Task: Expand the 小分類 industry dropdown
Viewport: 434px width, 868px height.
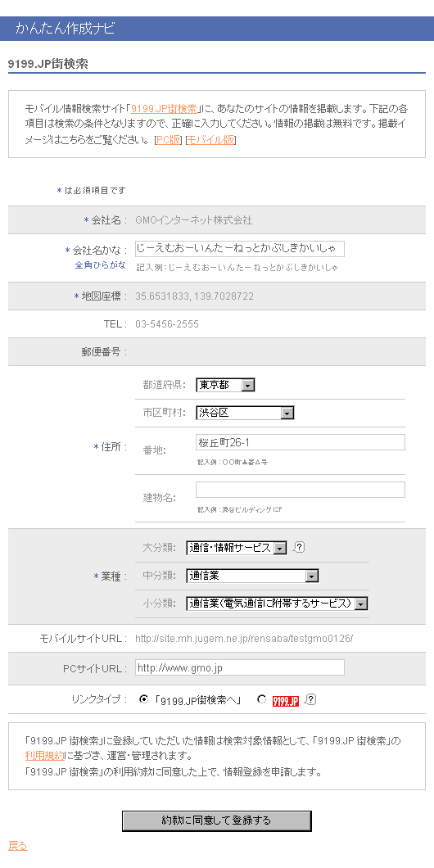Action: tap(277, 604)
